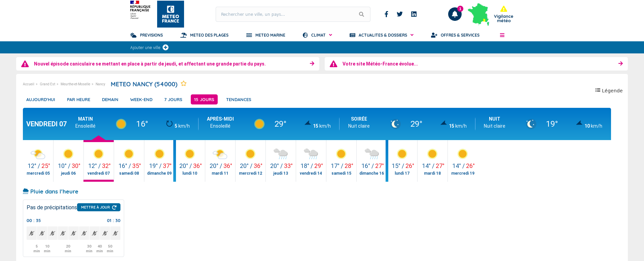Read the canicule episode alert message
644x261 pixels.
coord(150,64)
